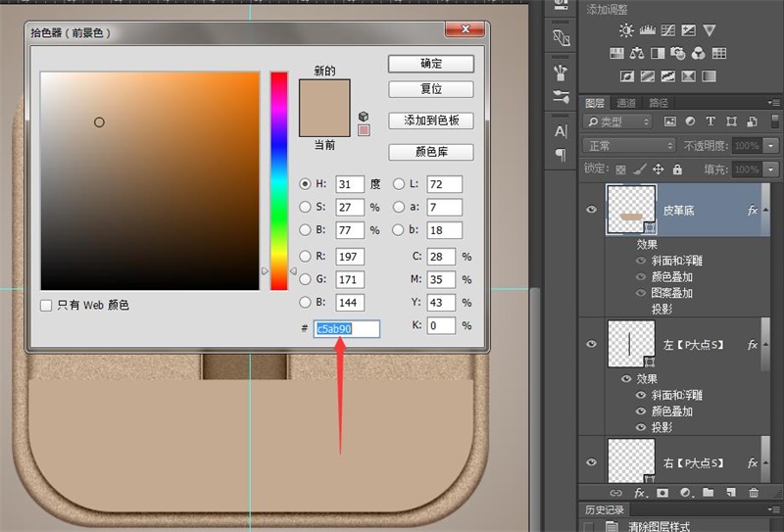Viewport: 784px width, 532px height.
Task: Open the 正常 blend mode dropdown
Action: click(x=629, y=146)
